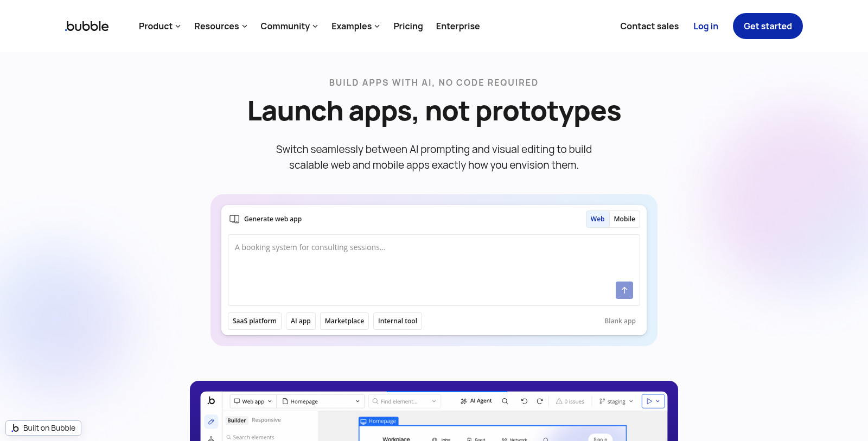Select the Builder mode toggle
This screenshot has height=441, width=868.
coord(237,420)
